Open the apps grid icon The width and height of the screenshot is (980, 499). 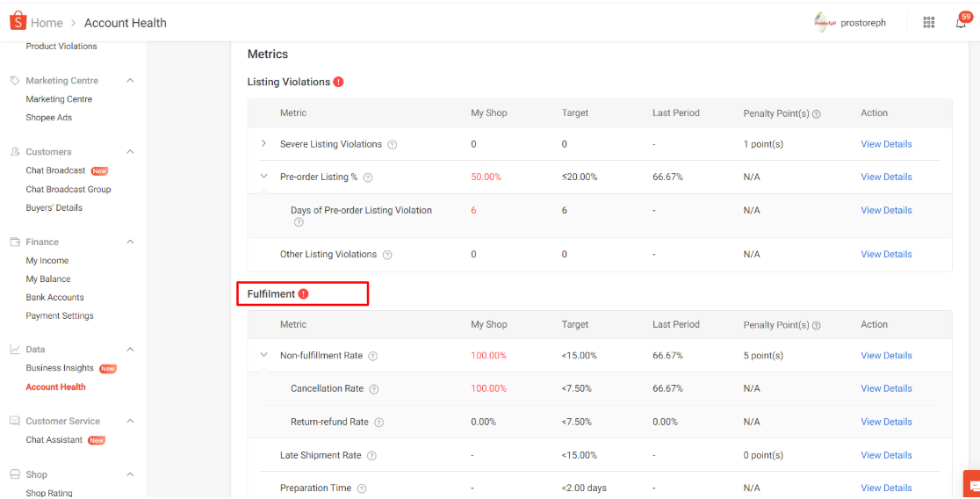pyautogui.click(x=929, y=23)
